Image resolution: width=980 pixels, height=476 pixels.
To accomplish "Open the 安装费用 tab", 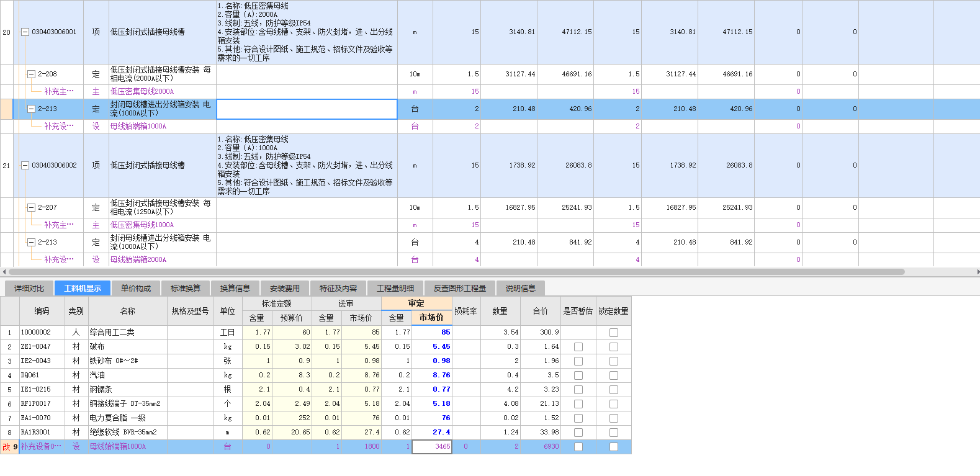I will click(285, 288).
